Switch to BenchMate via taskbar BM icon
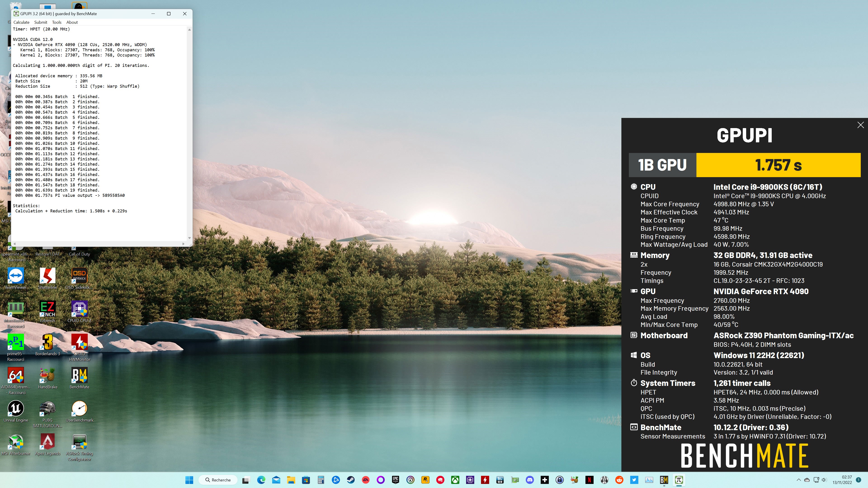This screenshot has width=868, height=488. [664, 480]
